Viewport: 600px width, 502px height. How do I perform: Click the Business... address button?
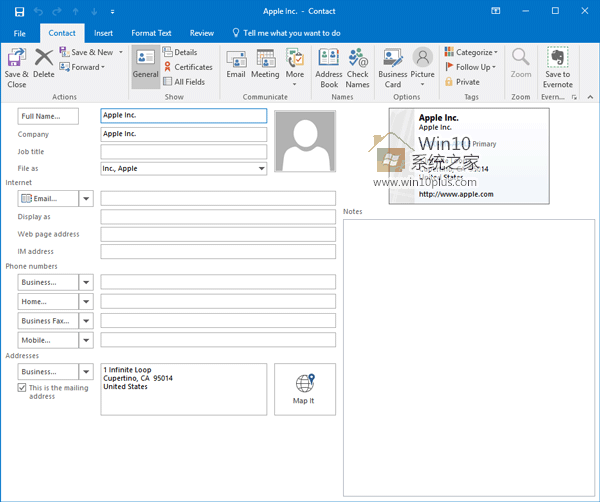48,372
